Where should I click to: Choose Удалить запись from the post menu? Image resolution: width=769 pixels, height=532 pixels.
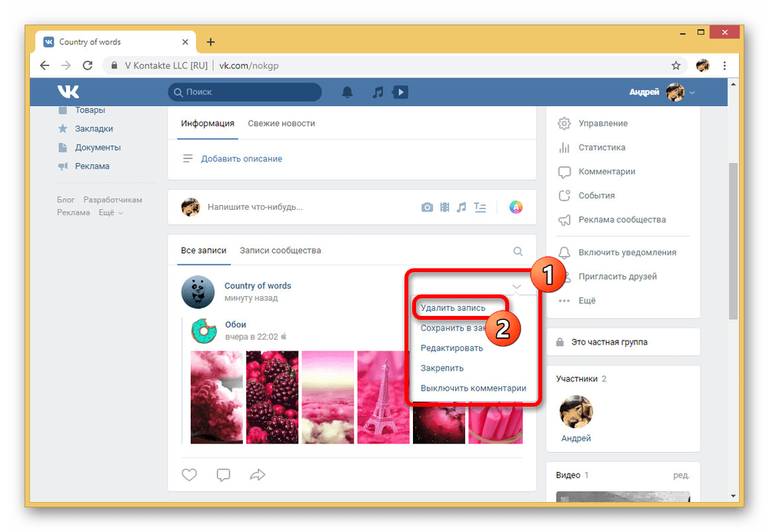453,308
